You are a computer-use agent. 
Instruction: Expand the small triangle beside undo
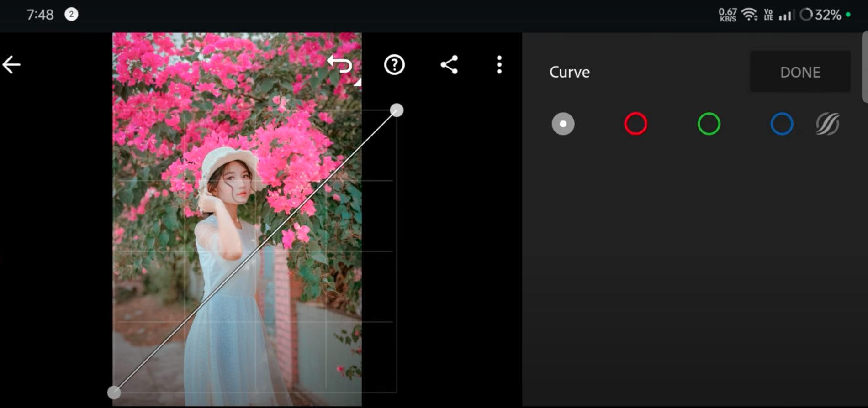pos(358,83)
